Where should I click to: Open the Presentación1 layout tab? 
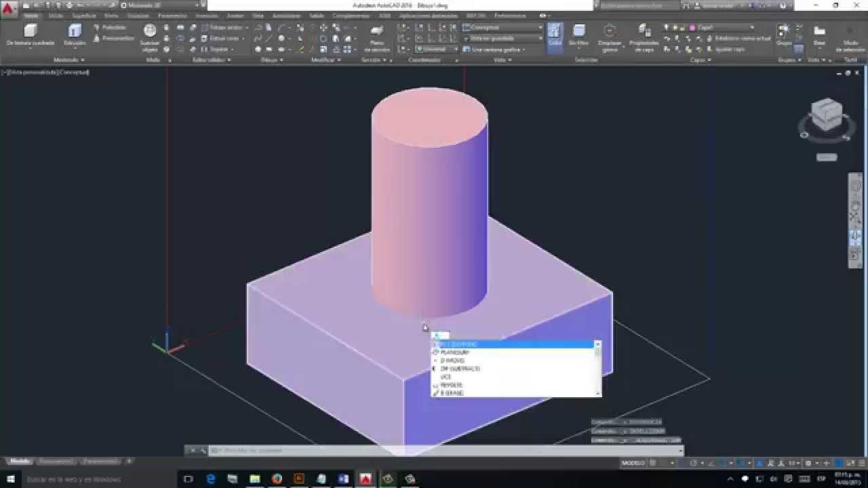pos(55,462)
